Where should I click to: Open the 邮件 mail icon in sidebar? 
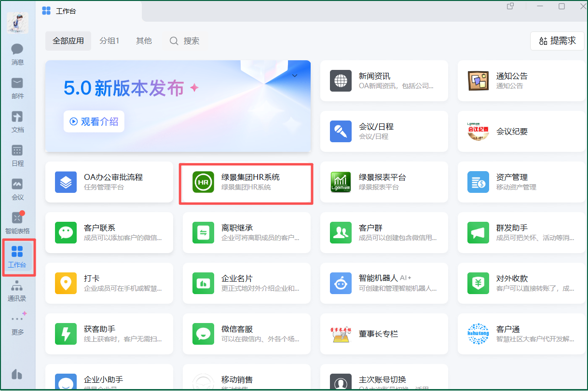17,88
